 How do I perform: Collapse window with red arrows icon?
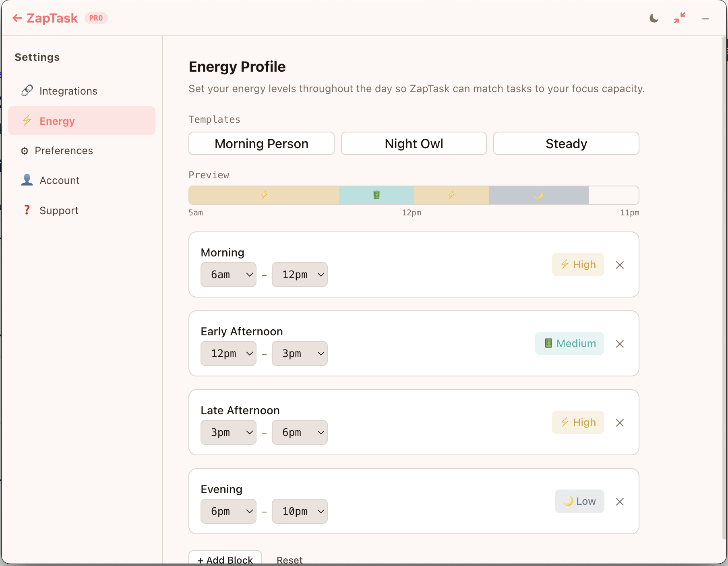tap(680, 18)
